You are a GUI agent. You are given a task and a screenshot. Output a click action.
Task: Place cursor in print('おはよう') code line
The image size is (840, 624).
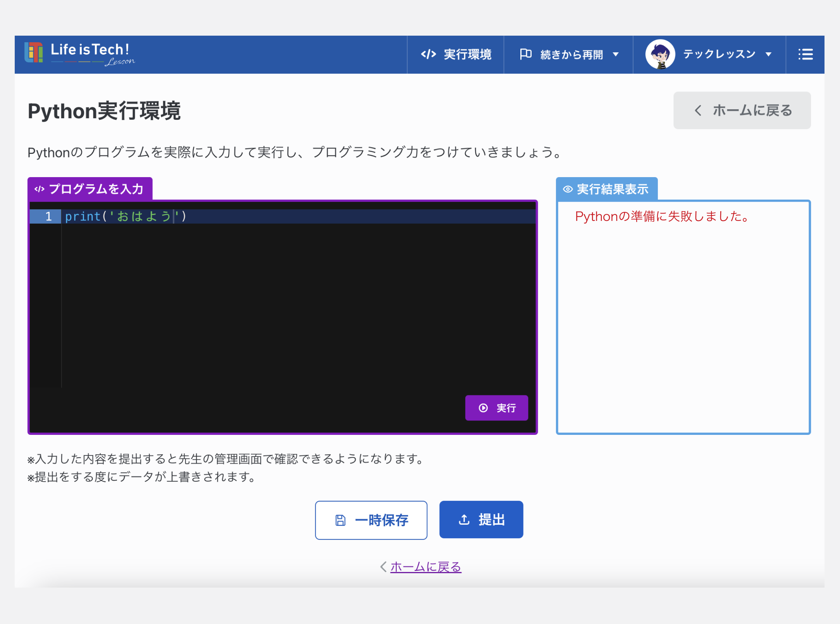[x=126, y=216]
